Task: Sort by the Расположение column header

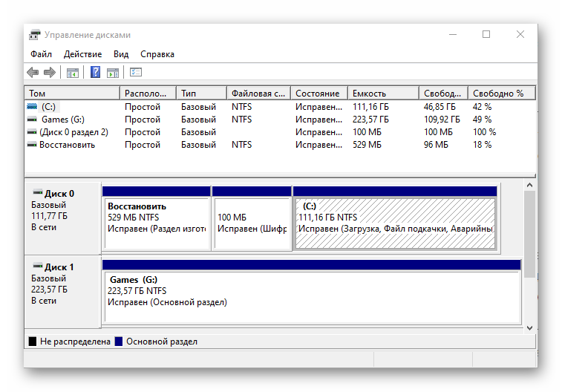Action: point(148,93)
